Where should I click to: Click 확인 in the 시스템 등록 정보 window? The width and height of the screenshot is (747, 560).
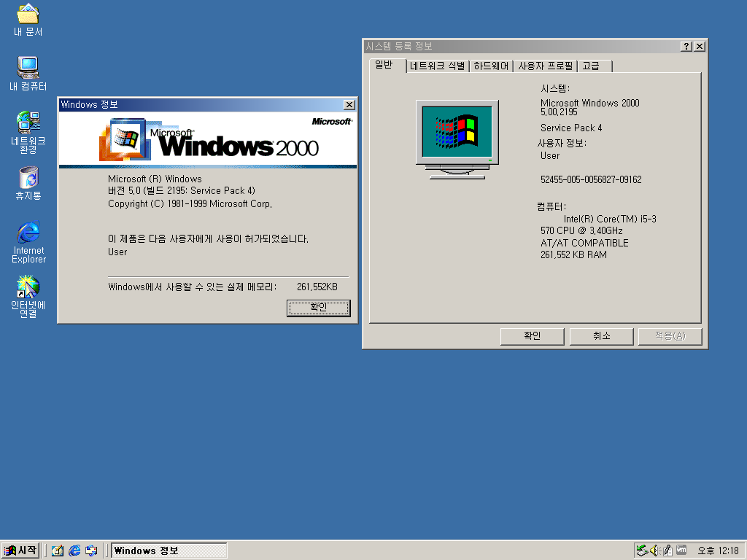tap(532, 336)
